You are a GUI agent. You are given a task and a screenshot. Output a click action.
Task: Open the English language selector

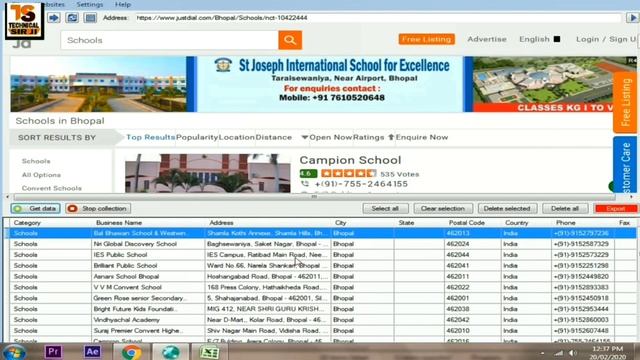pyautogui.click(x=539, y=39)
